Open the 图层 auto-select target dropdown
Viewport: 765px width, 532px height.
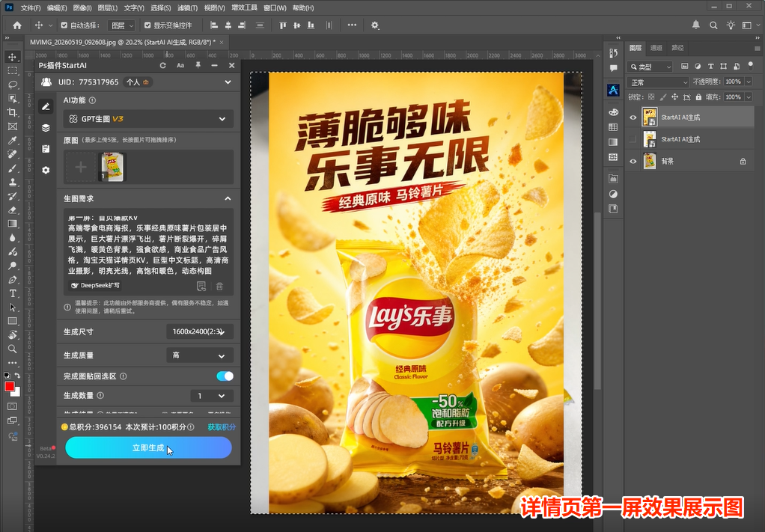pyautogui.click(x=121, y=25)
